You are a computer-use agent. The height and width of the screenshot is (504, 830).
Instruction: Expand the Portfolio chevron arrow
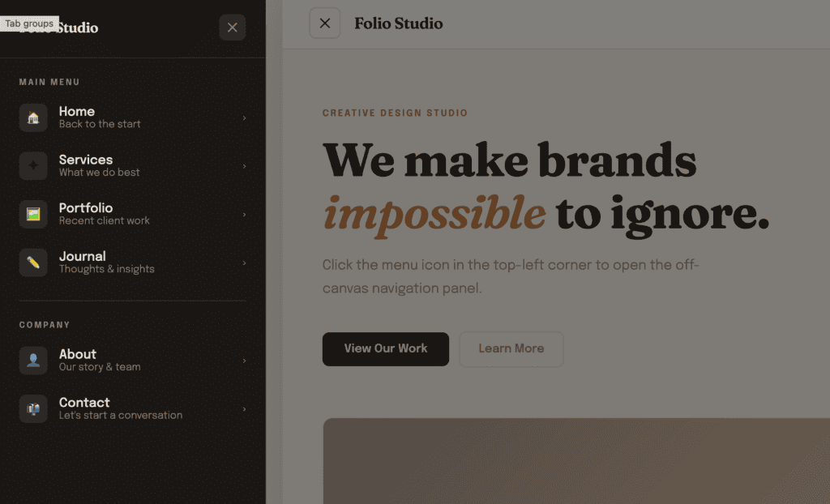(243, 214)
